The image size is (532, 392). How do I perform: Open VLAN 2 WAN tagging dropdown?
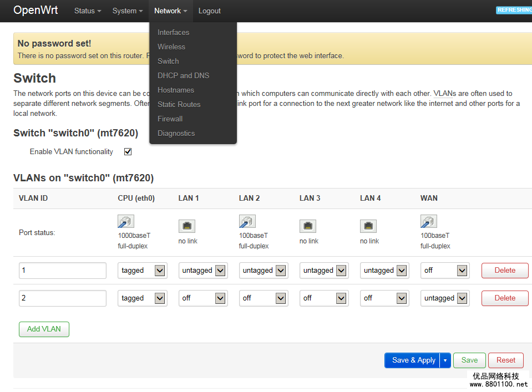445,298
